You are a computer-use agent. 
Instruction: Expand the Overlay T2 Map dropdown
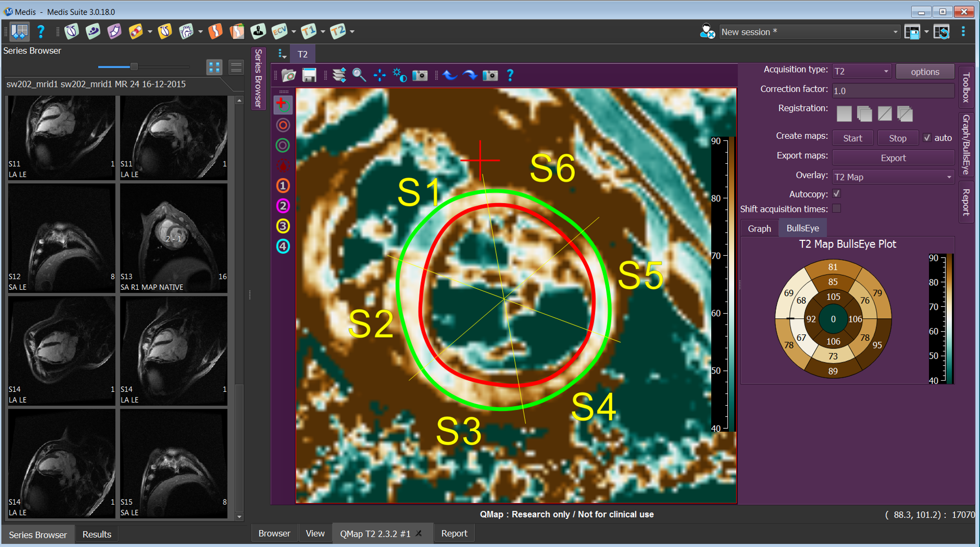point(893,177)
